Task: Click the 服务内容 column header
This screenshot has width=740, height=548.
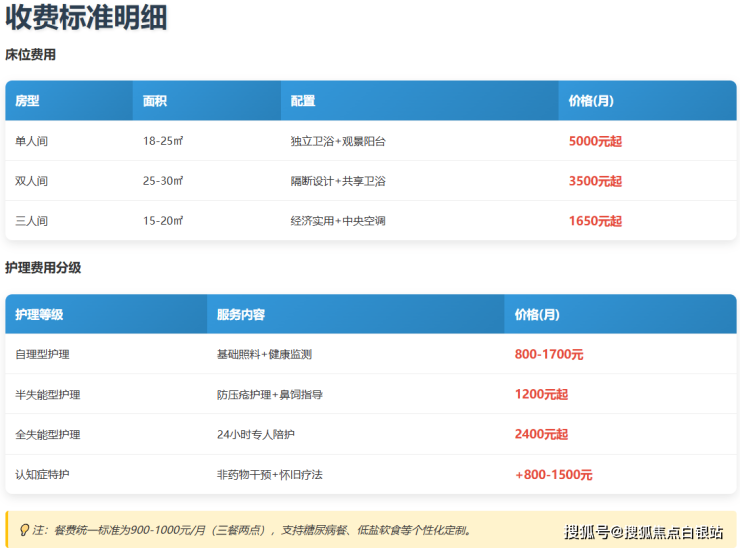Action: (x=241, y=315)
